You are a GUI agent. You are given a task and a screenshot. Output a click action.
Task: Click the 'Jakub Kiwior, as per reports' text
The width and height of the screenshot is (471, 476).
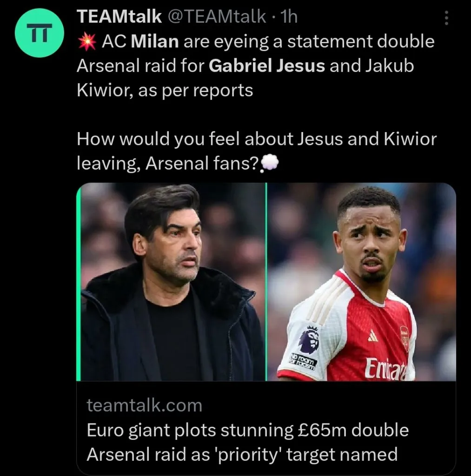coord(164,89)
